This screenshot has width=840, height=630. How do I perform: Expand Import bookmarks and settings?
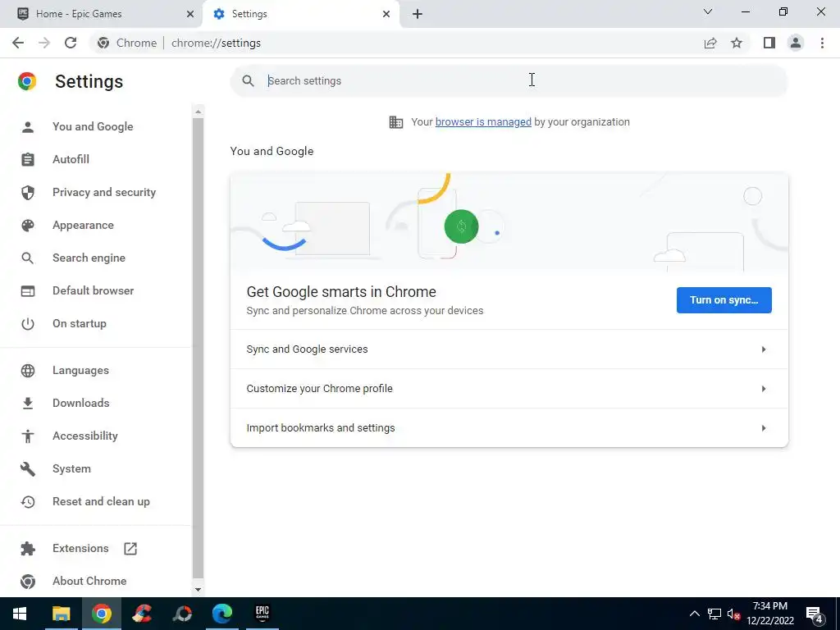pos(509,428)
